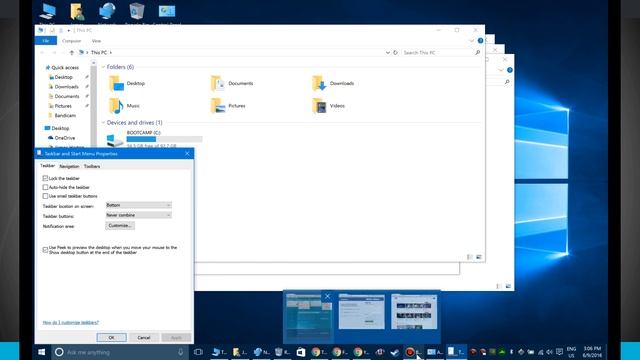Open the Store taskbar icon
640x360 pixels.
301,352
